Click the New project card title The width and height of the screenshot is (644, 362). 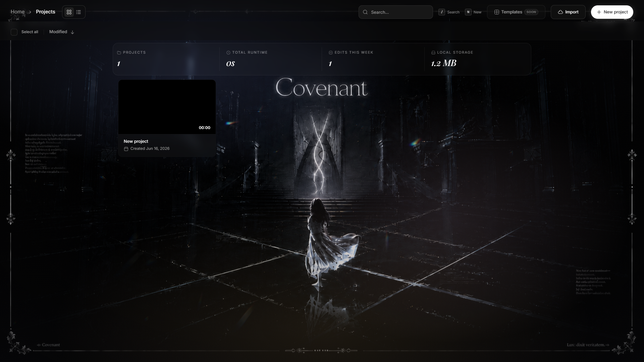point(136,141)
